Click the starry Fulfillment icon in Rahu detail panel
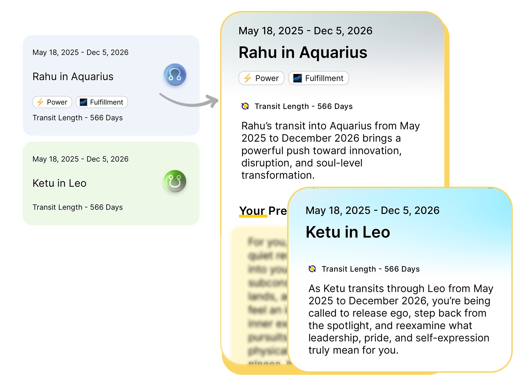 pos(297,78)
